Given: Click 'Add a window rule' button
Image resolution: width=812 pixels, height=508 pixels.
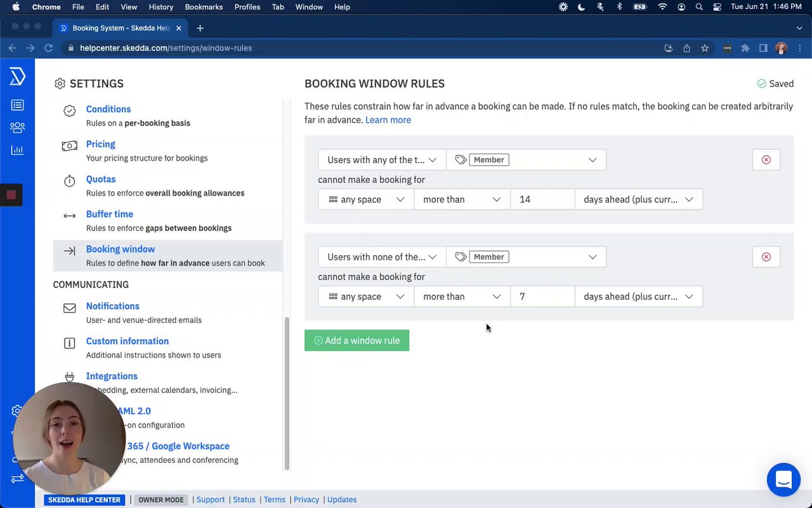Looking at the screenshot, I should tap(357, 340).
